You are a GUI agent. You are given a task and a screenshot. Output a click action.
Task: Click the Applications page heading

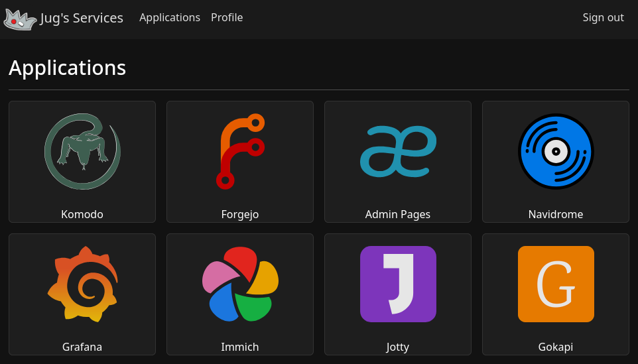68,68
